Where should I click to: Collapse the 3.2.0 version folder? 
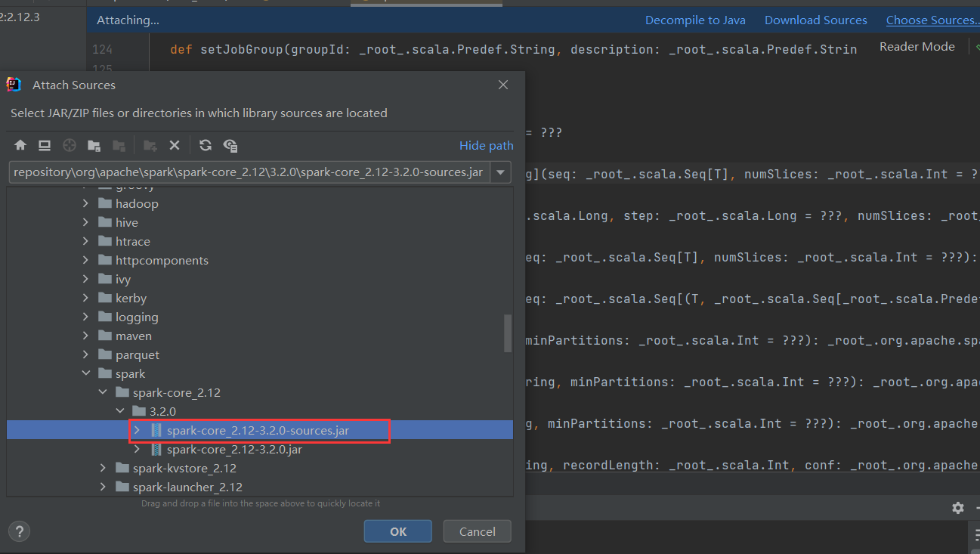119,411
